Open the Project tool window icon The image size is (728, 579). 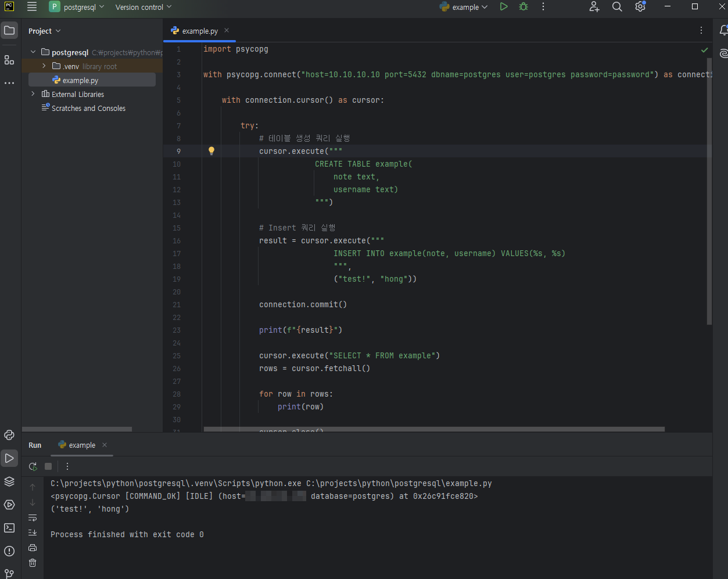[x=9, y=30]
